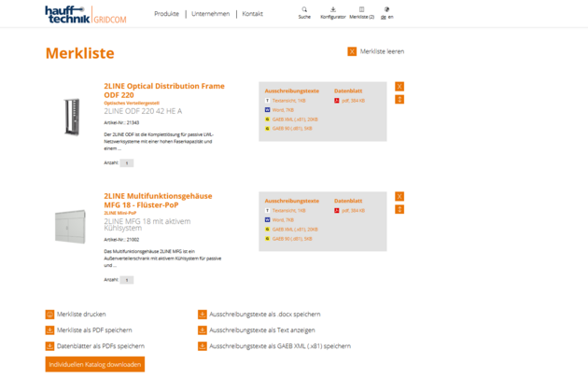Download the pdf Datenblatt for ODF 220
Viewport: 588px width, 392px height.
353,101
